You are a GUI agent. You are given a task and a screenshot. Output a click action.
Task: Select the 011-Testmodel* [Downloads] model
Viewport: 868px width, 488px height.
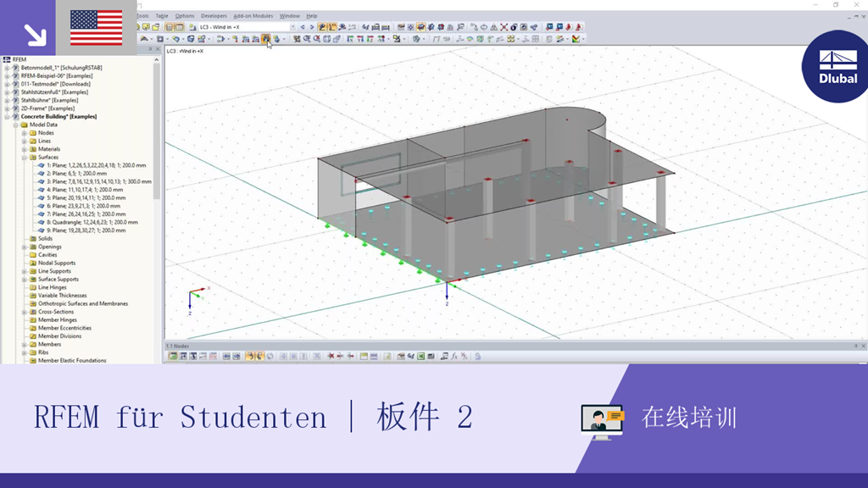55,84
